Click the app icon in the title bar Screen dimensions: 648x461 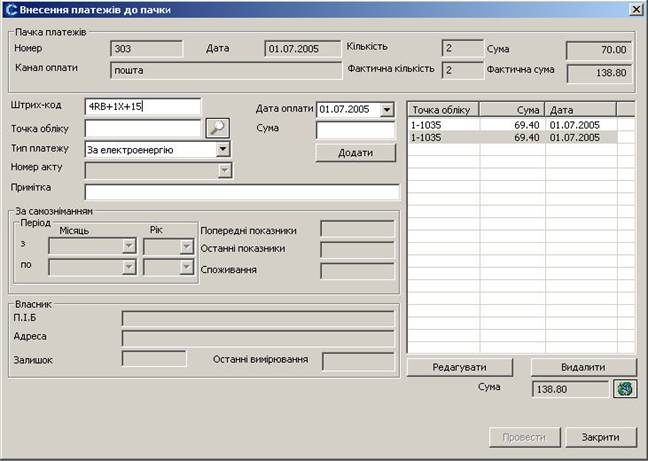tap(11, 10)
